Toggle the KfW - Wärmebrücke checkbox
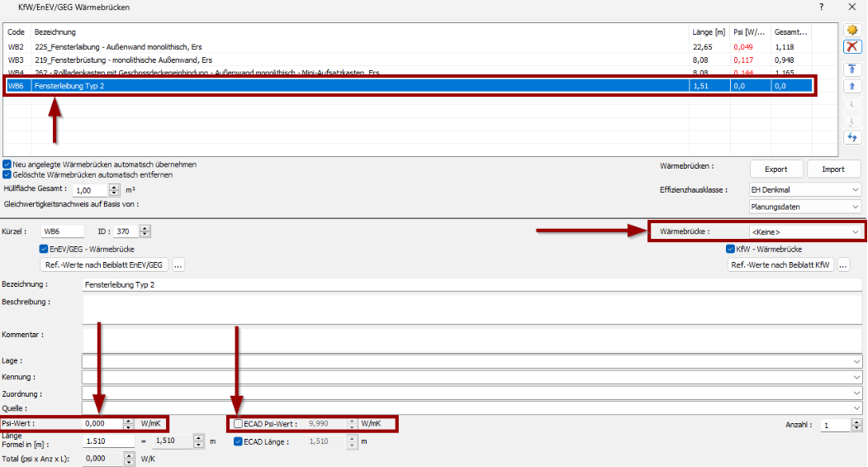This screenshot has width=868, height=467. 730,249
